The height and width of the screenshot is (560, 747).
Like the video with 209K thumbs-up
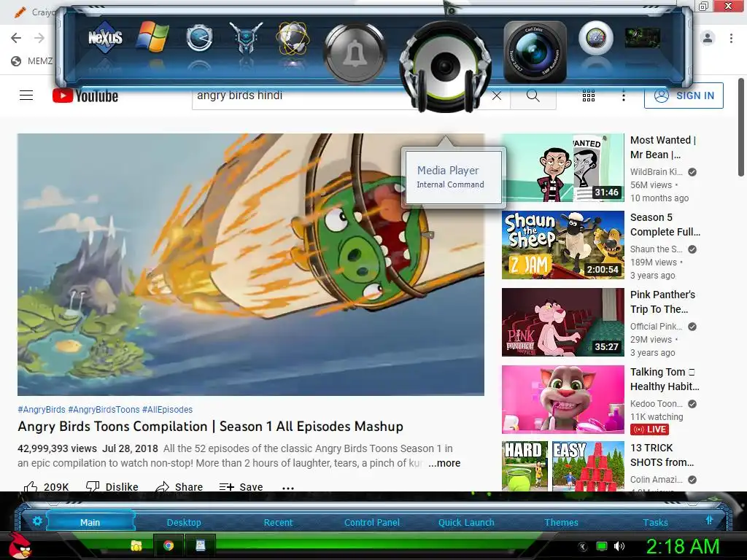[x=46, y=486]
